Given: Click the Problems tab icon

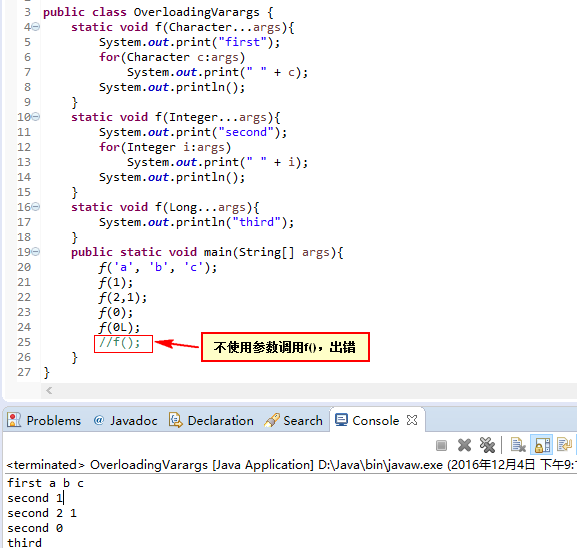Looking at the screenshot, I should (x=14, y=420).
